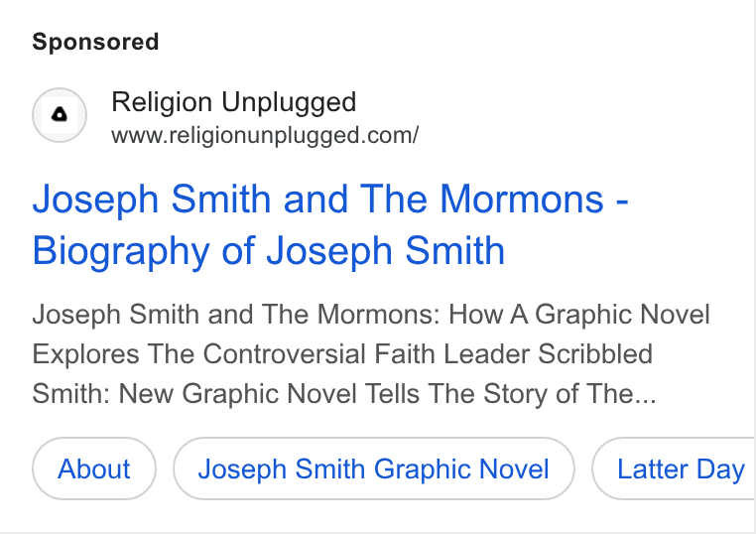
Task: Click Graphic Novel ending the first description line
Action: (622, 315)
